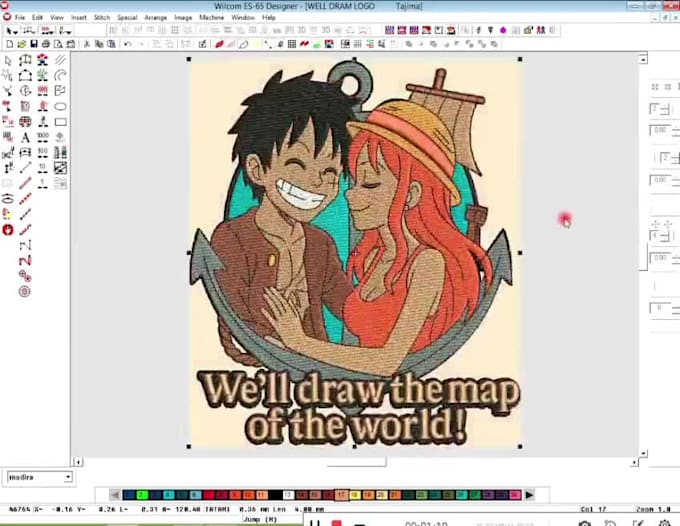
Task: Click the Open folder icon
Action: 21,44
